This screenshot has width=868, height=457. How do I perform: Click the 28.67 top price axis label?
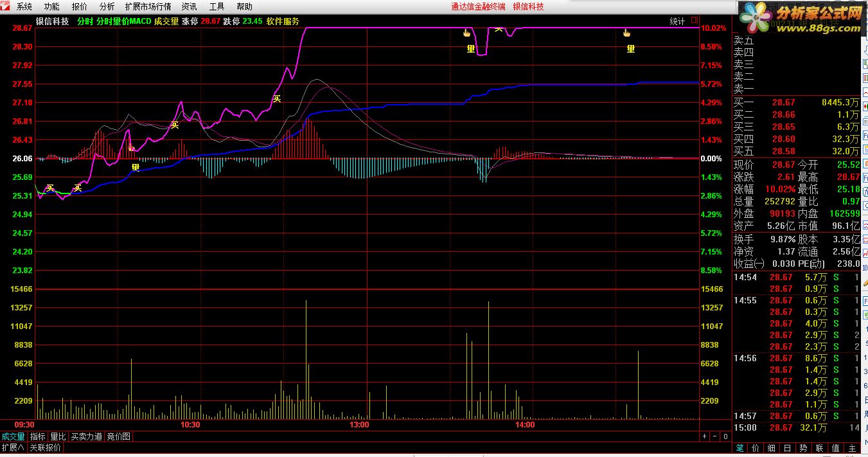click(x=22, y=28)
